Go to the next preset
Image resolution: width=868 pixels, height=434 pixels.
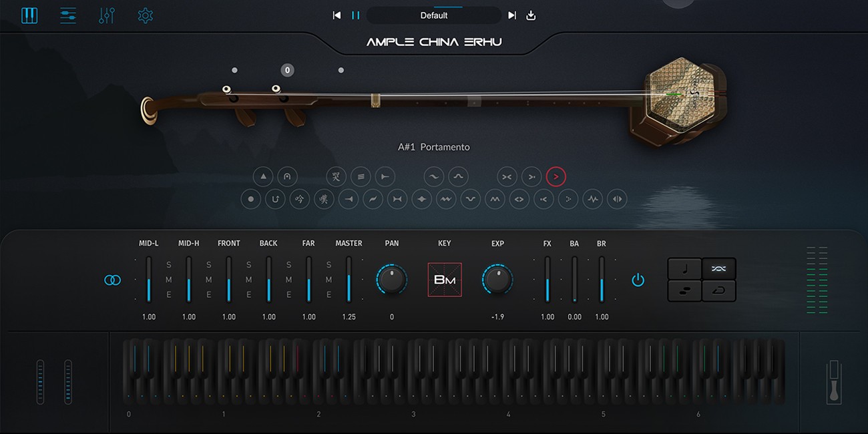pos(512,15)
